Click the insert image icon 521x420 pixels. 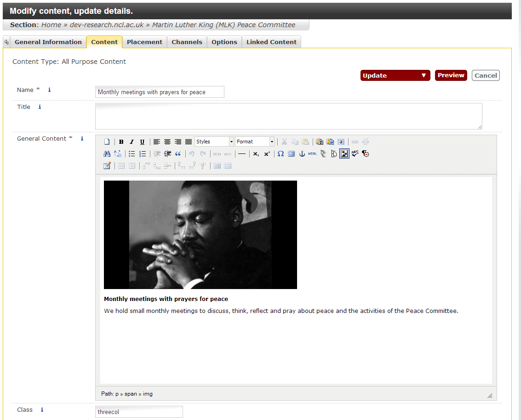click(344, 154)
